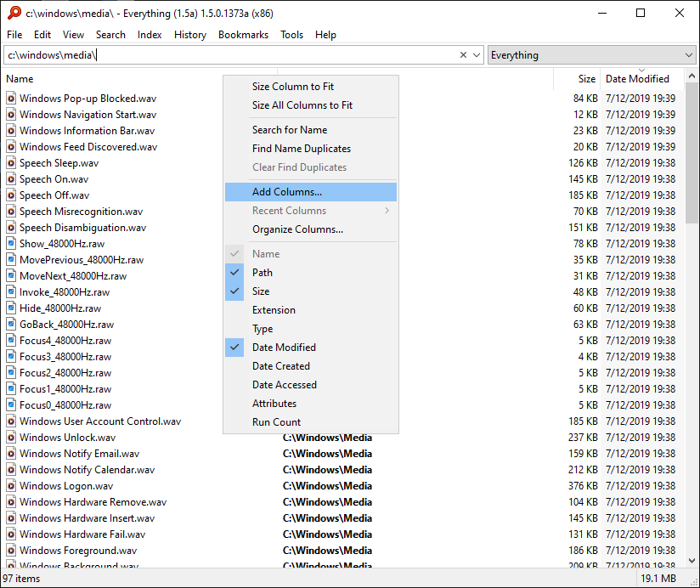Click the file icon for Windows User Account Control.wav
This screenshot has height=588, width=700.
11,421
